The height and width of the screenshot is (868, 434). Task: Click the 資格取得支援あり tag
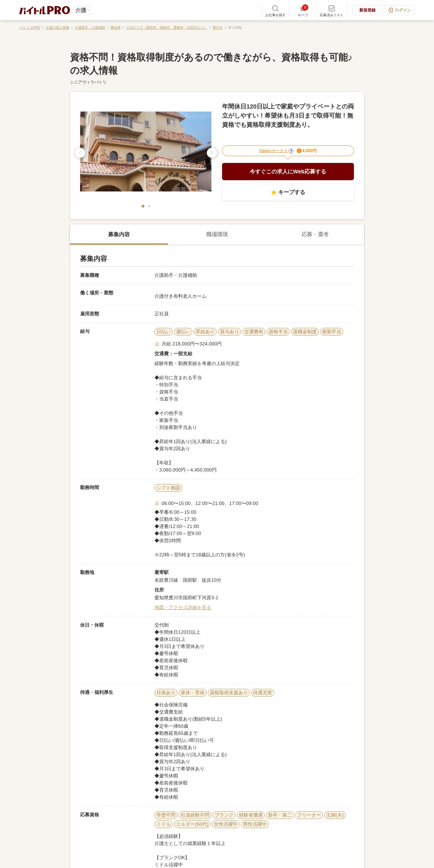(x=229, y=693)
